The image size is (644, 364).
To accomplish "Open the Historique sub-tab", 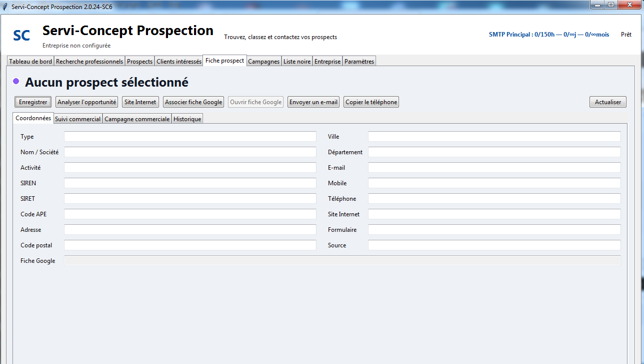I will click(187, 119).
